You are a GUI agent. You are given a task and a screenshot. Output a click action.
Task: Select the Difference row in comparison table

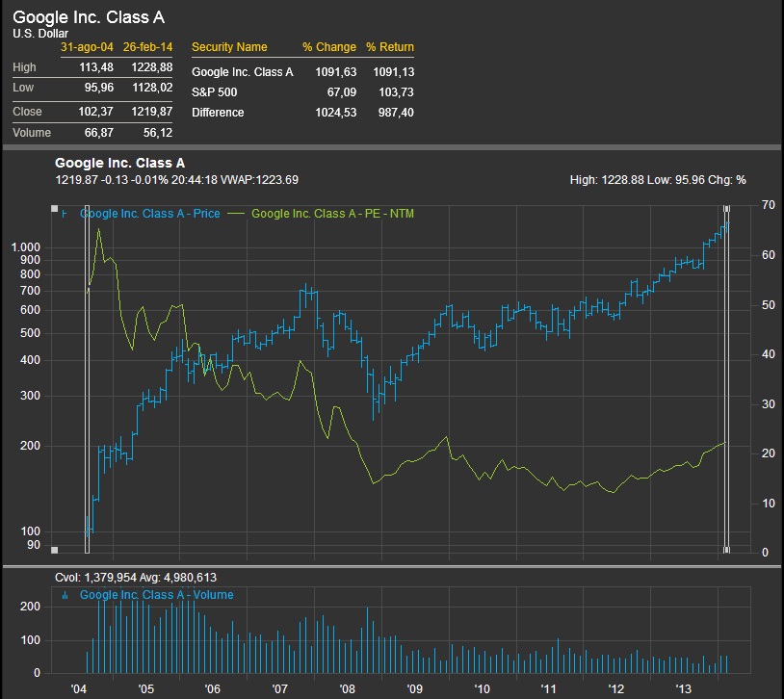click(218, 113)
